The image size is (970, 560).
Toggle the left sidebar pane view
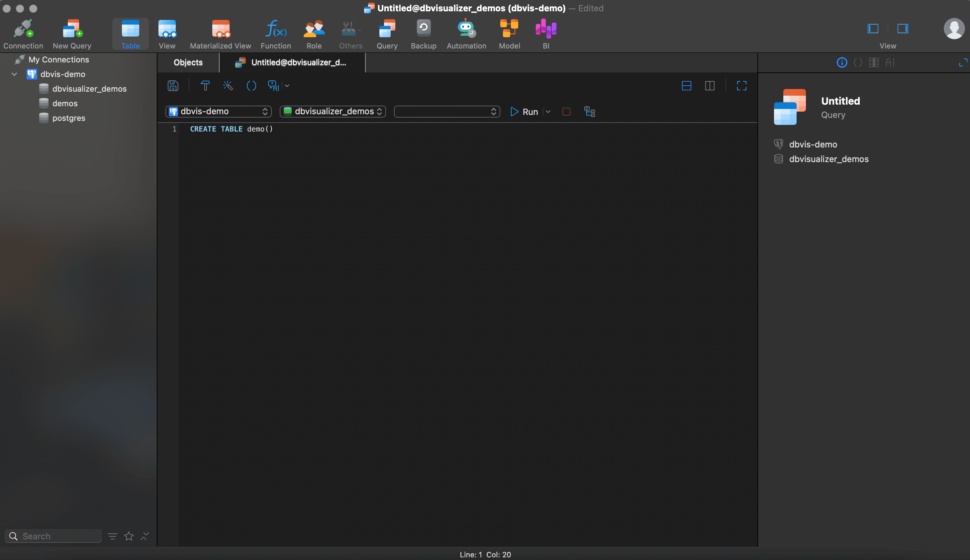[x=873, y=29]
